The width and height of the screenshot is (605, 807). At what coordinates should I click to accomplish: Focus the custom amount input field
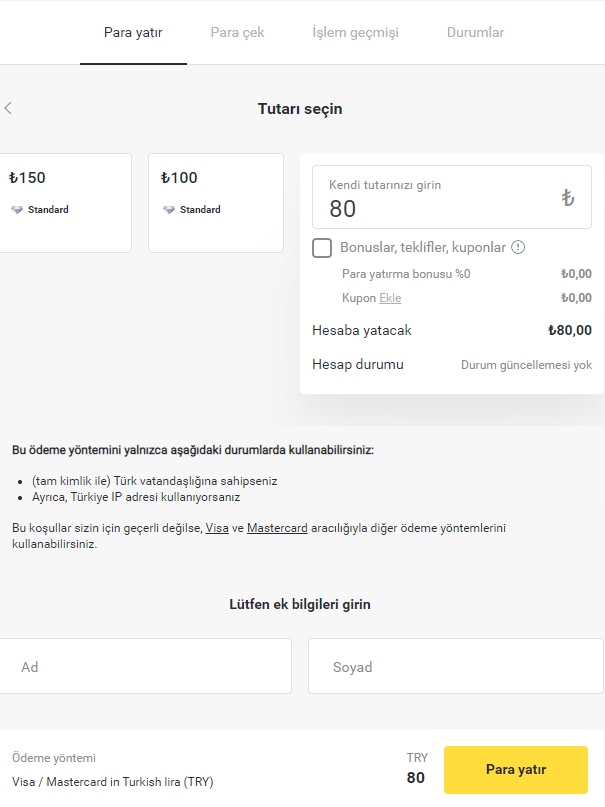[440, 208]
